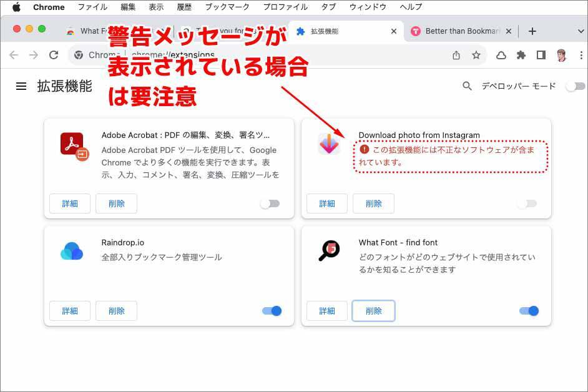Click 削除 for Download photo from Instagram

(x=373, y=203)
